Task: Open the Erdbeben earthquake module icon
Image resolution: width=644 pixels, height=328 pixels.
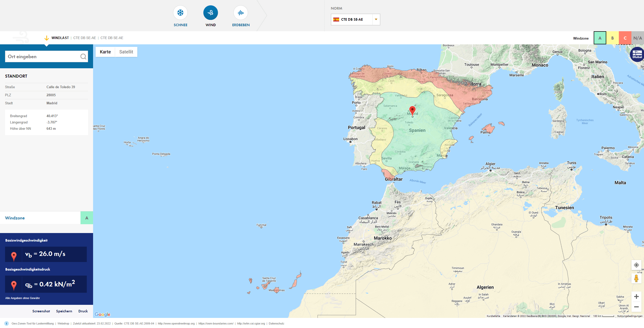Action: coord(240,12)
